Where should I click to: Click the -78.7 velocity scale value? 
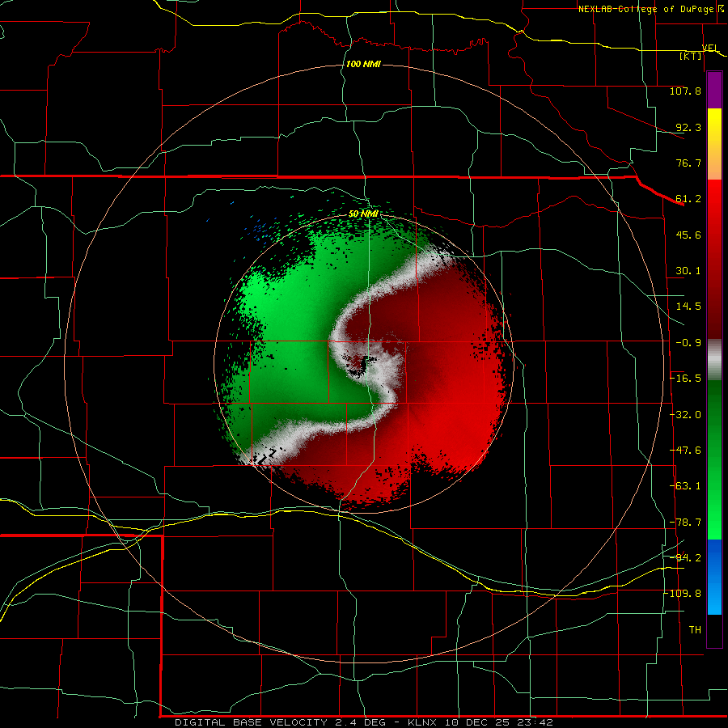(685, 523)
